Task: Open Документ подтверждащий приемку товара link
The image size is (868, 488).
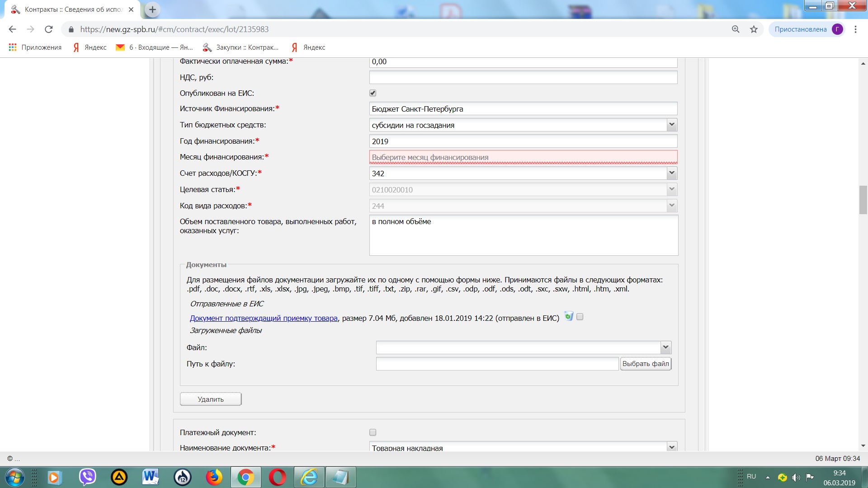Action: [264, 319]
